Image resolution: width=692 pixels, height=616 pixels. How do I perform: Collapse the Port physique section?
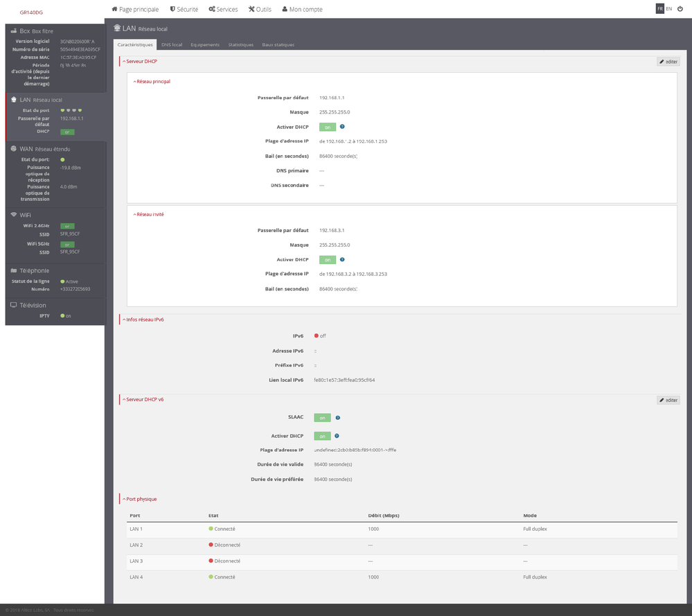point(141,499)
